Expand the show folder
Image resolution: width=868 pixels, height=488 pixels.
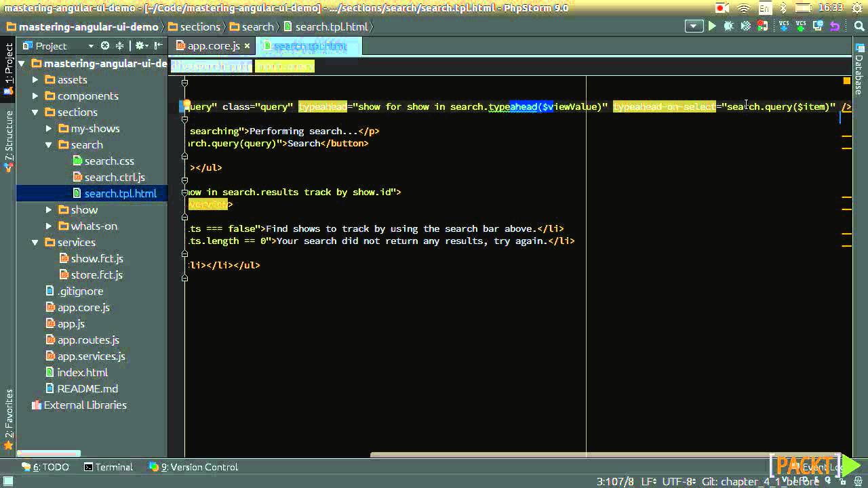point(49,209)
